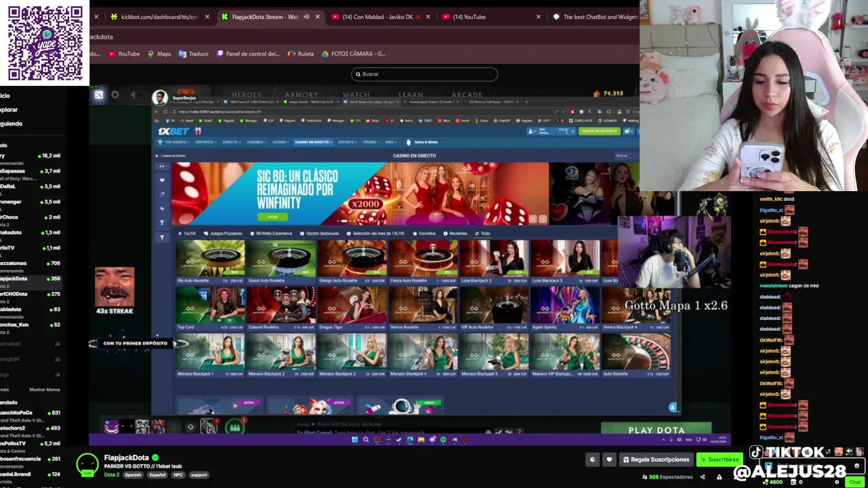Select Selección del mes de 1XLIVE filter

coord(375,233)
